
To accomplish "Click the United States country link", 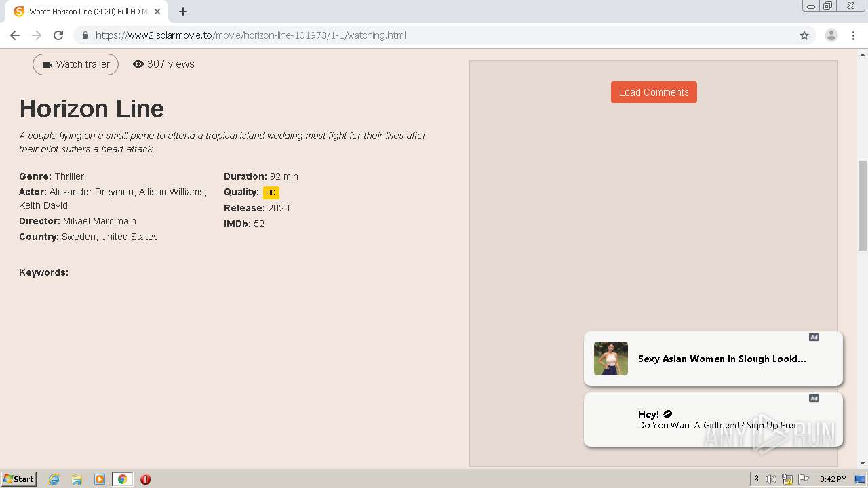I will pyautogui.click(x=130, y=237).
